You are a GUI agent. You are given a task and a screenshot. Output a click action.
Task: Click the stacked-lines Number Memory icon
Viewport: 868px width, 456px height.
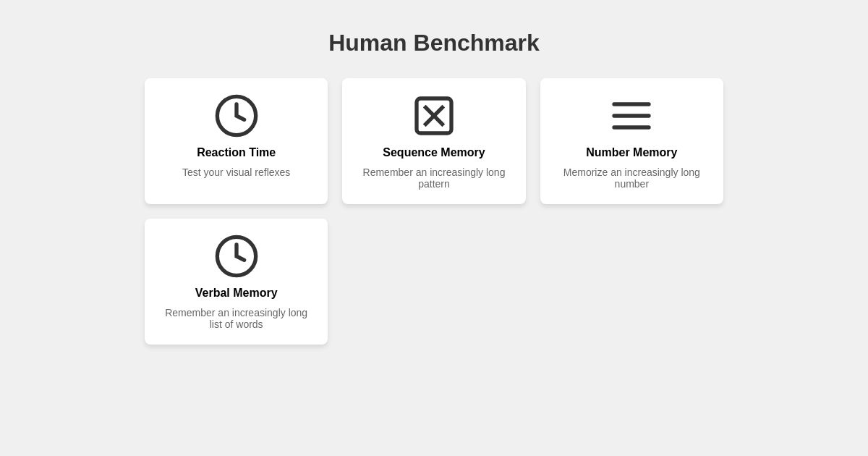[631, 116]
